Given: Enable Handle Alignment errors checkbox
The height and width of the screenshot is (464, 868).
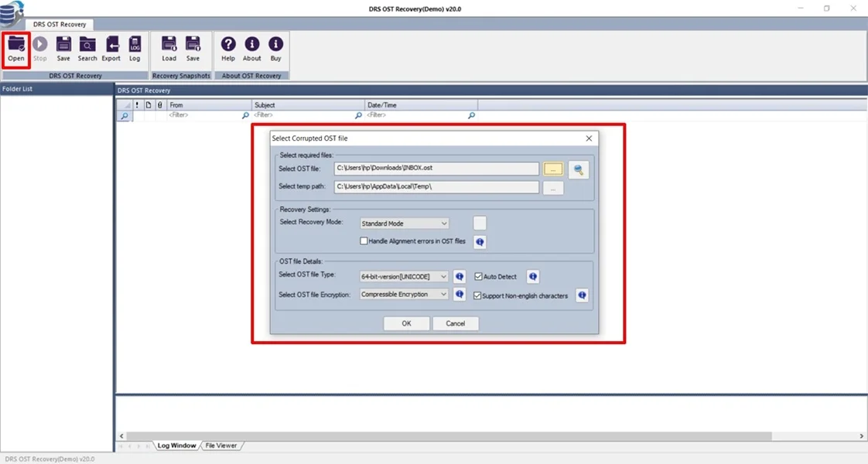Looking at the screenshot, I should point(364,241).
